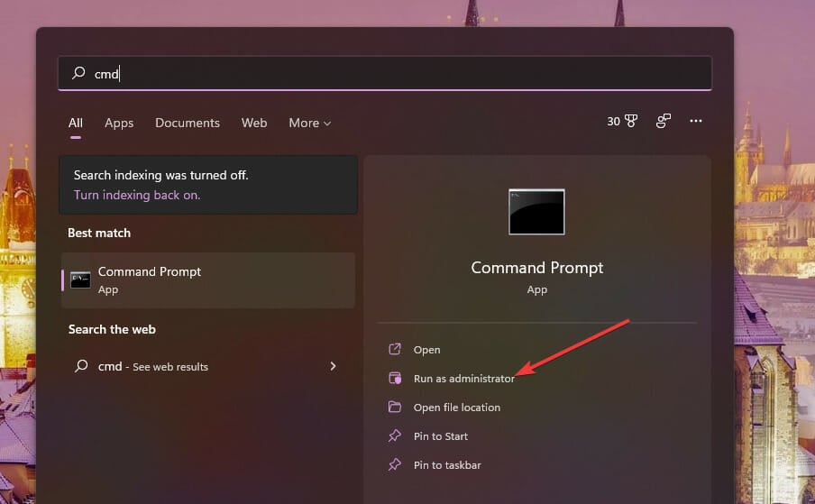815x504 pixels.
Task: Click the Run as administrator shield icon
Action: pyautogui.click(x=395, y=378)
